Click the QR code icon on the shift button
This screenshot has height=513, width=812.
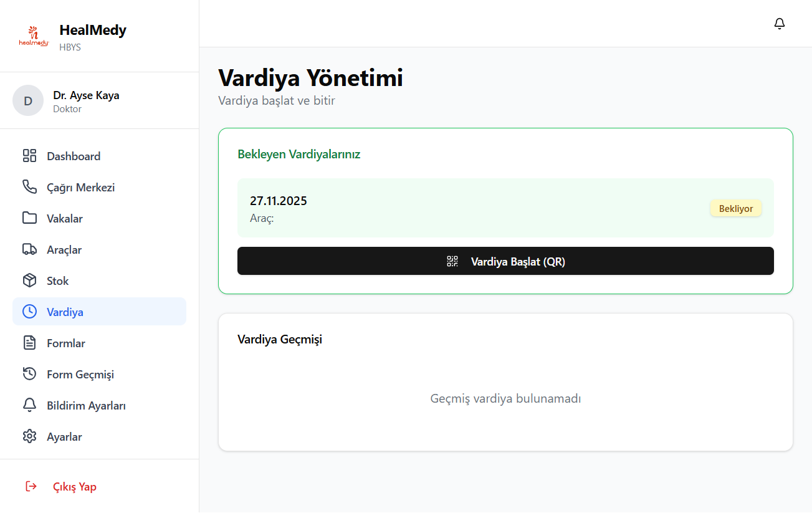click(x=451, y=261)
